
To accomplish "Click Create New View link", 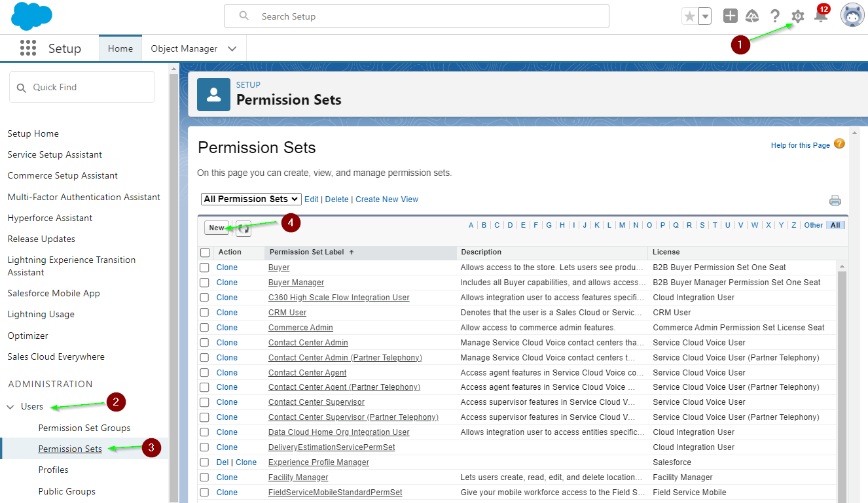I will 387,199.
